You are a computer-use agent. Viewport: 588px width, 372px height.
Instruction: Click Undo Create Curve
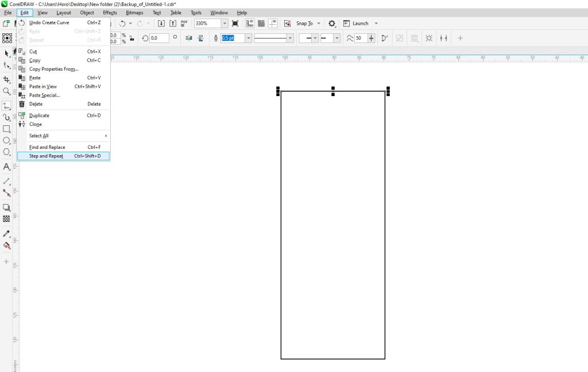[x=50, y=22]
